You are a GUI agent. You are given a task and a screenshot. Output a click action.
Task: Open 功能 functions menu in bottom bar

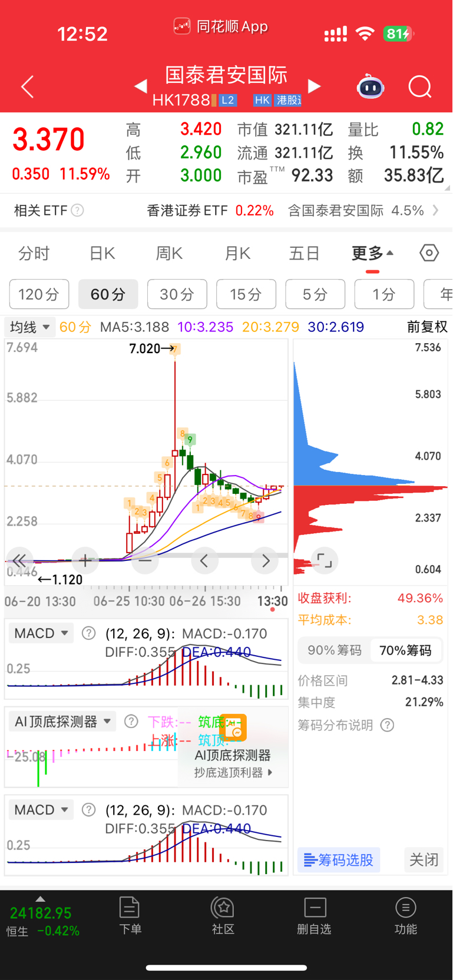click(x=406, y=915)
